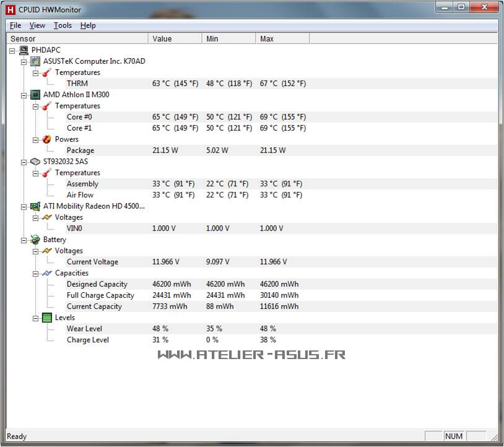The image size is (504, 447).
Task: Click the Battery device icon
Action: point(35,240)
